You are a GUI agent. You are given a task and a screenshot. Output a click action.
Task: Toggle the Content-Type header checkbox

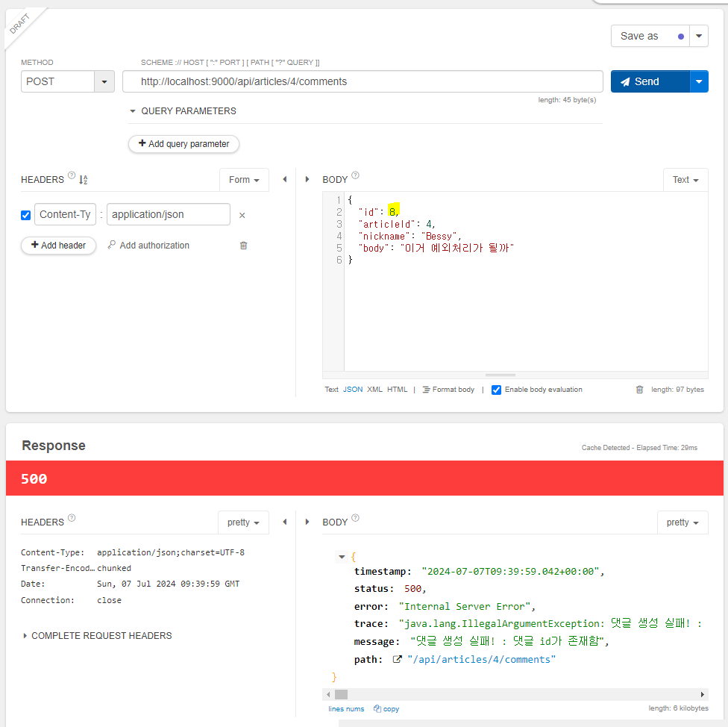(x=25, y=215)
